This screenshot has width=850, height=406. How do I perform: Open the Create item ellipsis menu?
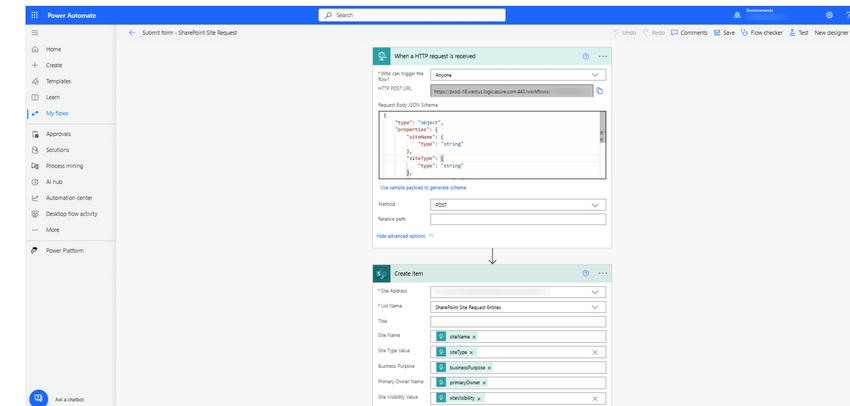tap(603, 273)
